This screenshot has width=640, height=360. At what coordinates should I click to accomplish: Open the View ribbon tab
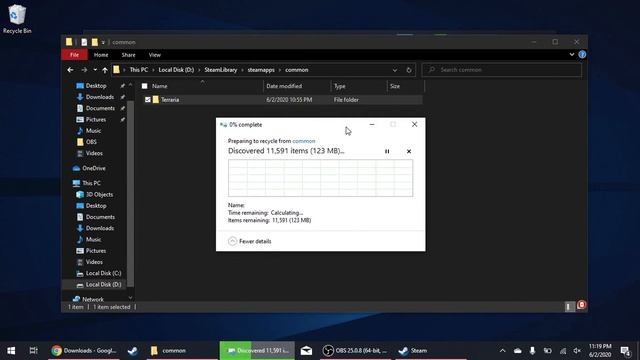click(x=155, y=55)
